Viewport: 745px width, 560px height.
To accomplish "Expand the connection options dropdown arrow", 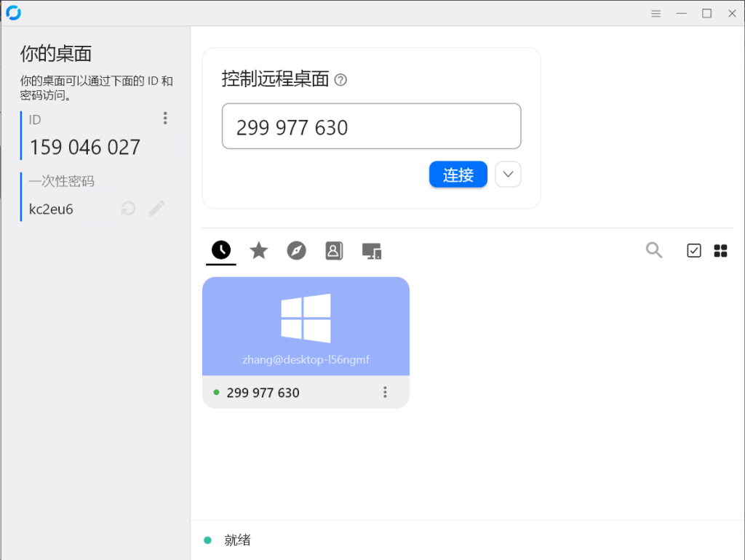I will pos(508,175).
